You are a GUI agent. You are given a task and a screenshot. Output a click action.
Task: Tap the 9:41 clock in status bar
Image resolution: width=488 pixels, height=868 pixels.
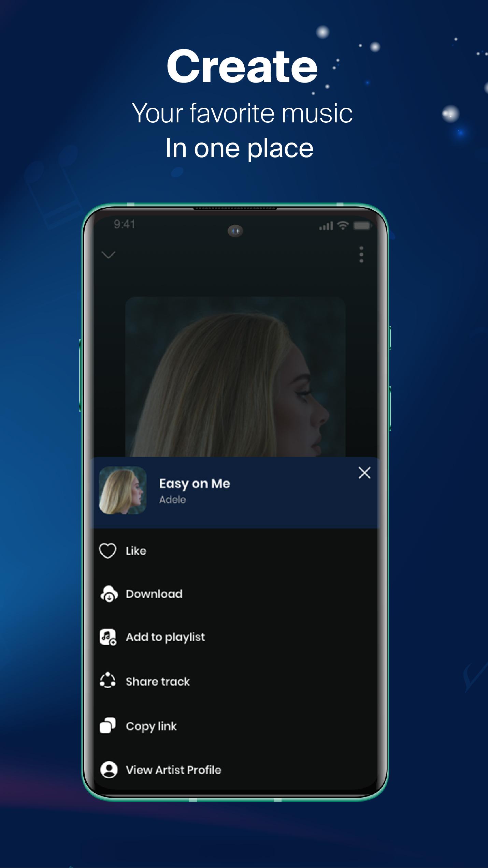[x=125, y=224]
